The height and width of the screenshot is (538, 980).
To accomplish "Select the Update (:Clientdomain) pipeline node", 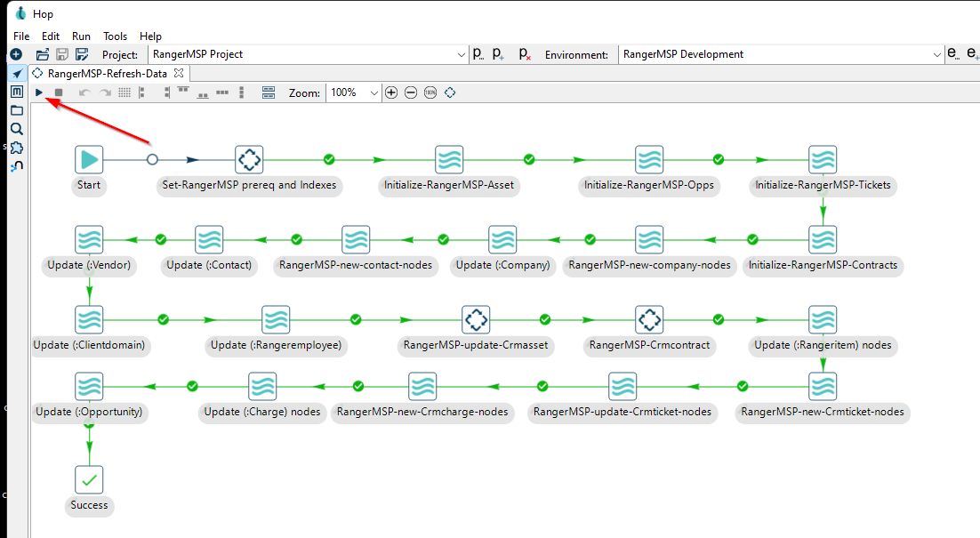I will [x=89, y=320].
